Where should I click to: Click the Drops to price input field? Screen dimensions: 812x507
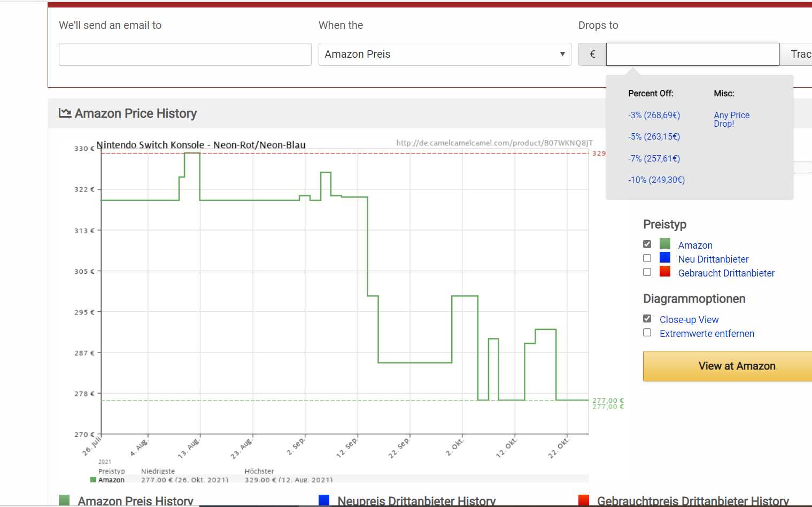[692, 54]
